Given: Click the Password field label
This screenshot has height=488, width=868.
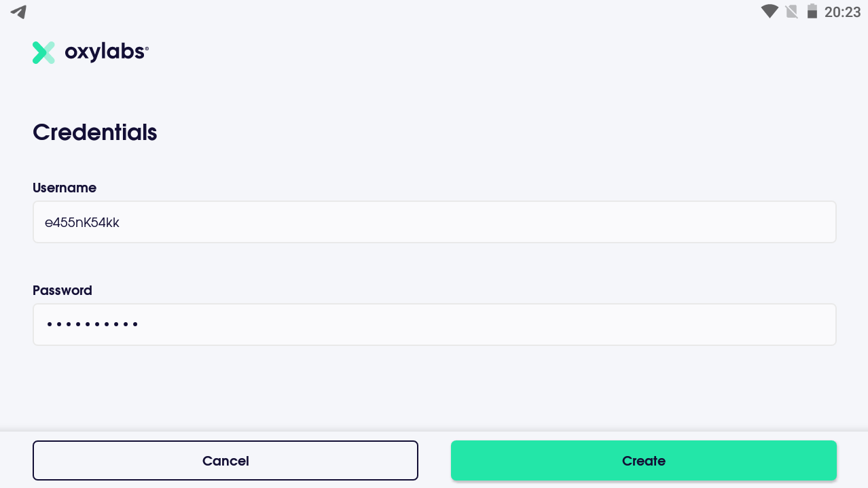Looking at the screenshot, I should click(62, 290).
